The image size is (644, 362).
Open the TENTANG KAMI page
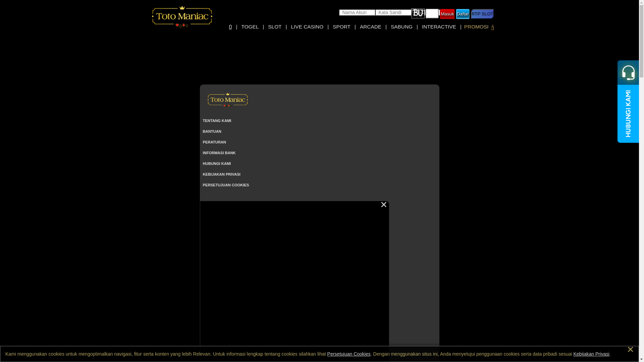coord(217,121)
